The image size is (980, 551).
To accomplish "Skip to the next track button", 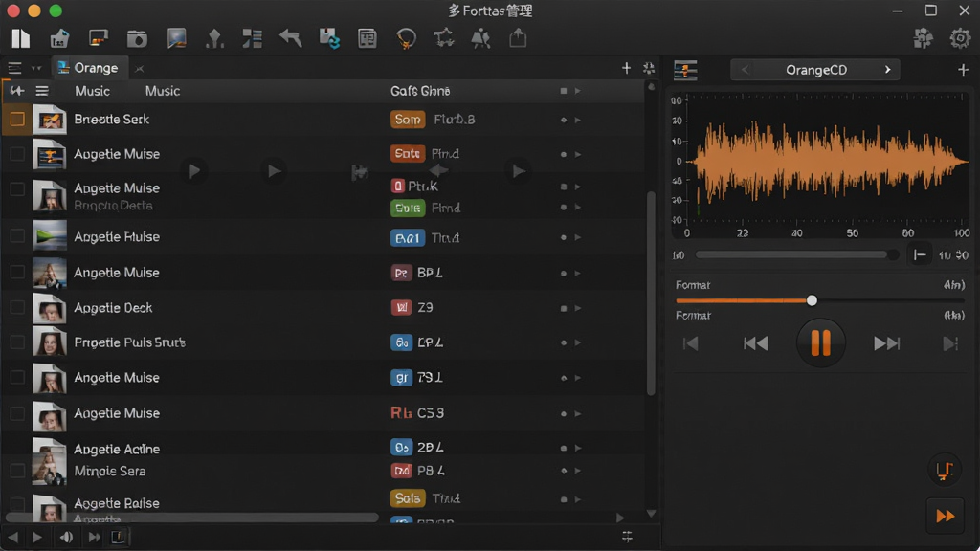I will tap(886, 343).
